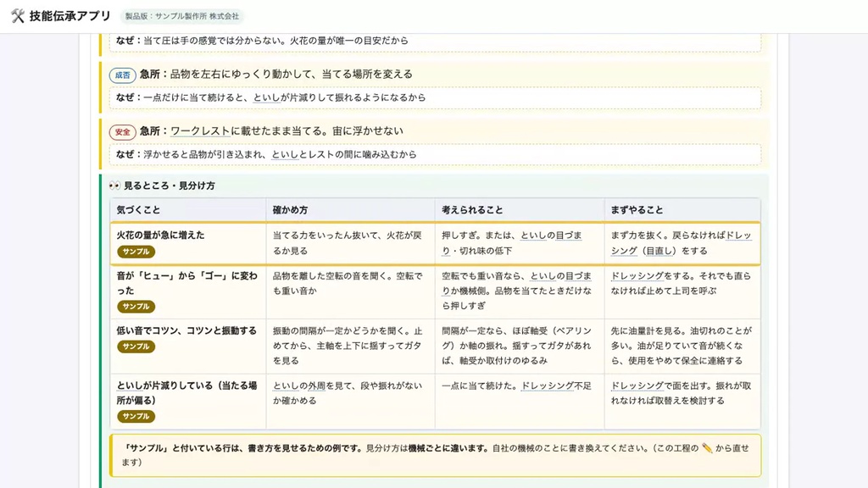Click 急所：品物を左右にゆっくり動かして line
The image size is (868, 488).
coord(275,75)
